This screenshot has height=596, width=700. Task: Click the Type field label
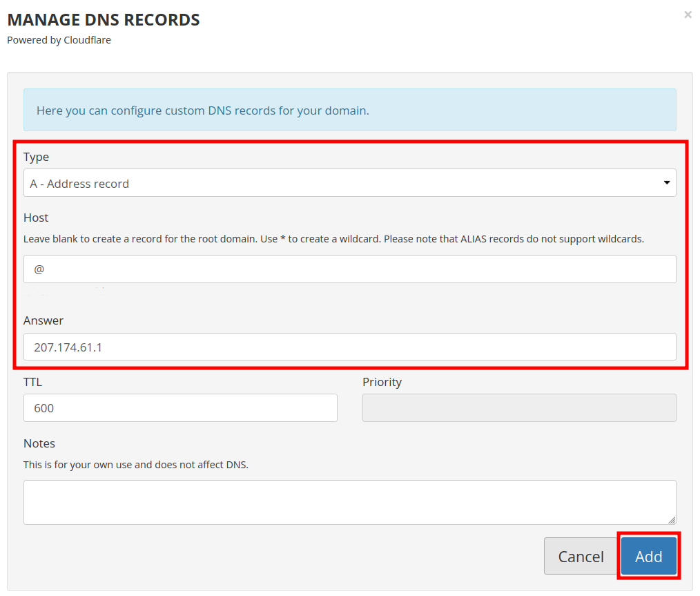click(37, 157)
